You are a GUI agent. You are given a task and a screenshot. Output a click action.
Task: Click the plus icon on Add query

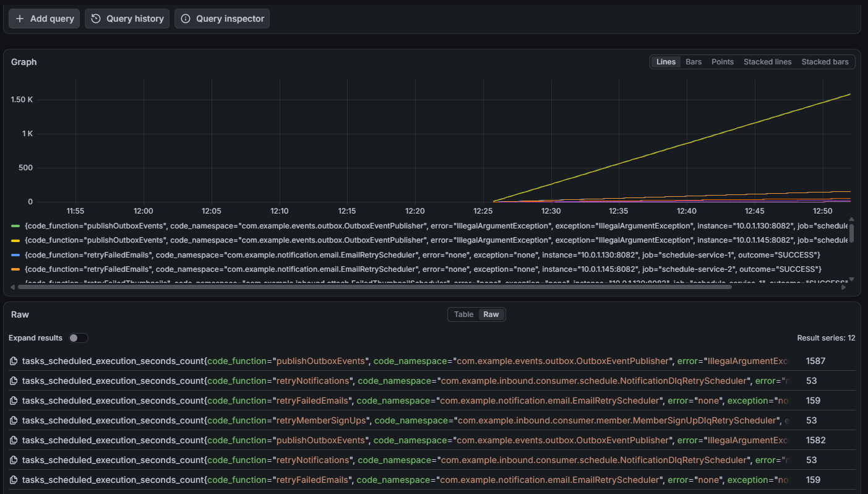pos(20,19)
